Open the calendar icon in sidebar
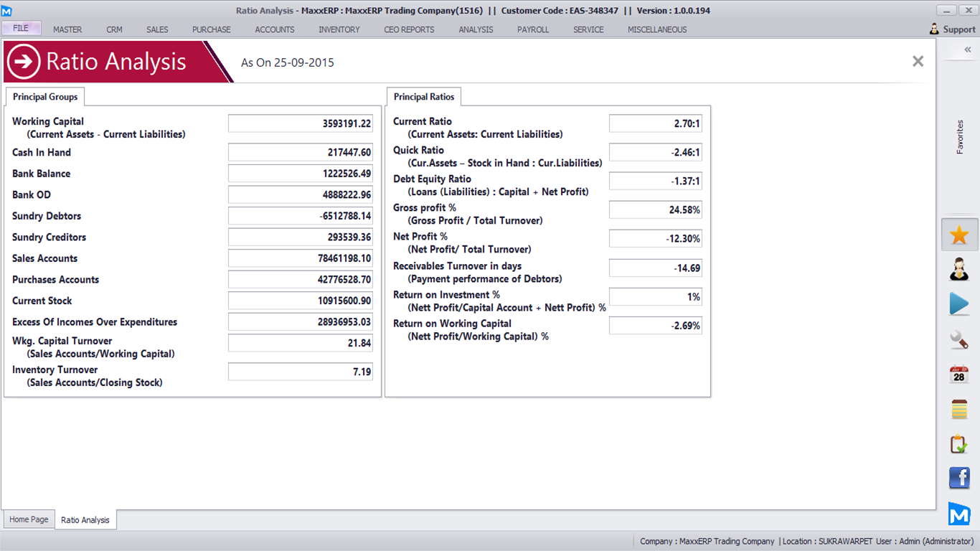Screen dimensions: 980x551 coord(959,374)
